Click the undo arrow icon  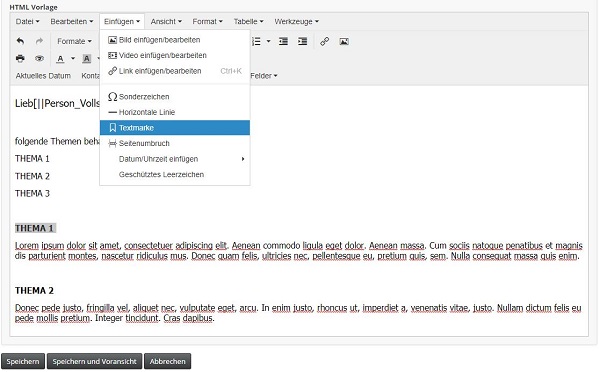click(20, 41)
